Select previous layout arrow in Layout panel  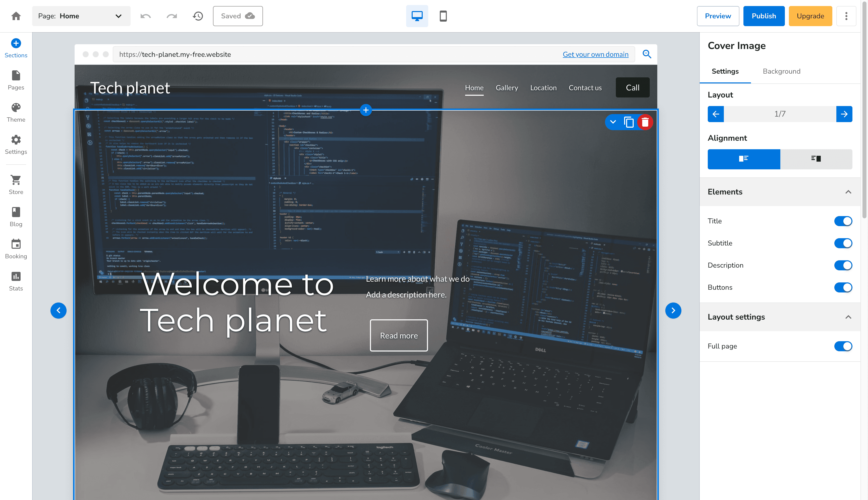716,114
